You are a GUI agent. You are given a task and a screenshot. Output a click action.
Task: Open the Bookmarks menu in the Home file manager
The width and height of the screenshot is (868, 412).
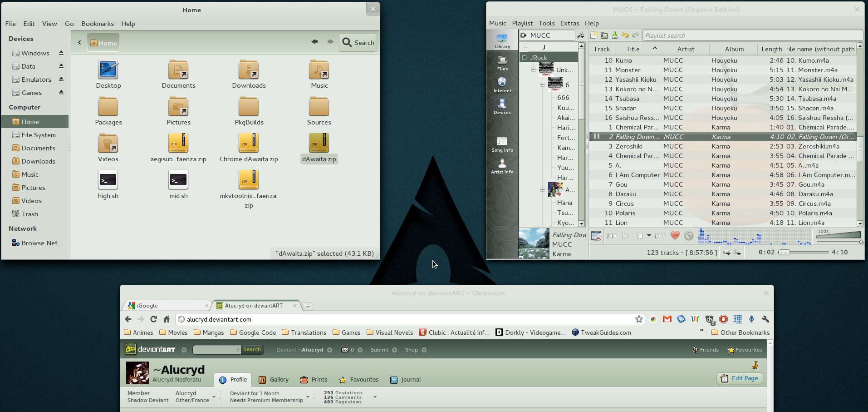pos(98,24)
